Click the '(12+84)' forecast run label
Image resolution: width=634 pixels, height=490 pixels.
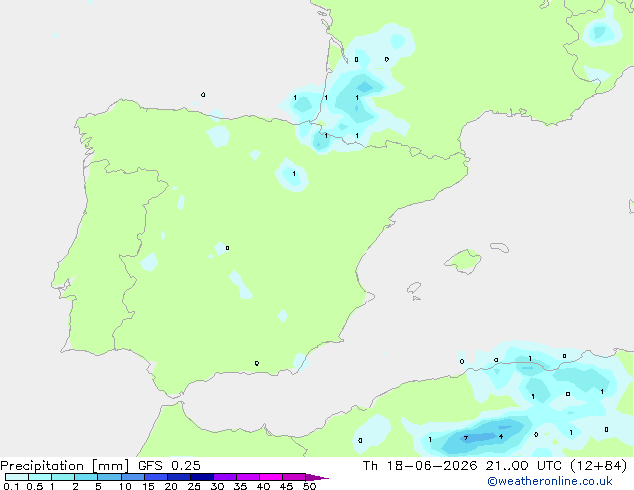pyautogui.click(x=598, y=466)
